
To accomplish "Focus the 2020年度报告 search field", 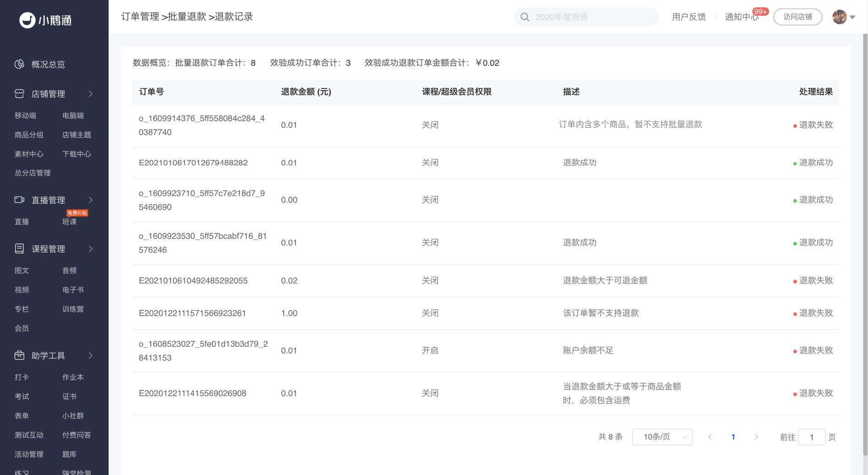I will (x=586, y=17).
